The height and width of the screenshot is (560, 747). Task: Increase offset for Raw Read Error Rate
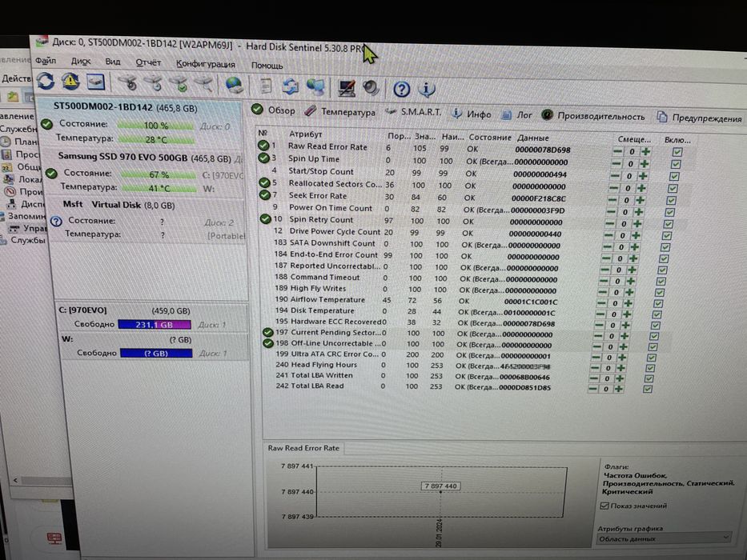point(645,151)
